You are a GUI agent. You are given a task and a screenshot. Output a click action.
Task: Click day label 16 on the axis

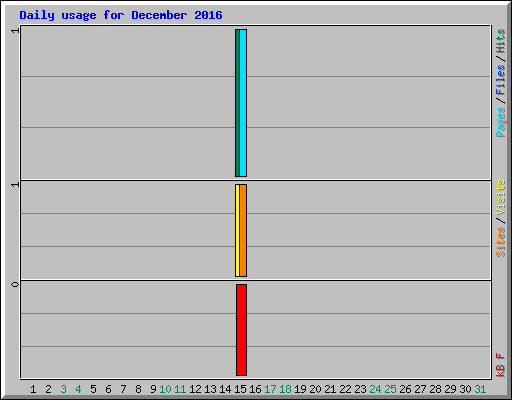[255, 389]
